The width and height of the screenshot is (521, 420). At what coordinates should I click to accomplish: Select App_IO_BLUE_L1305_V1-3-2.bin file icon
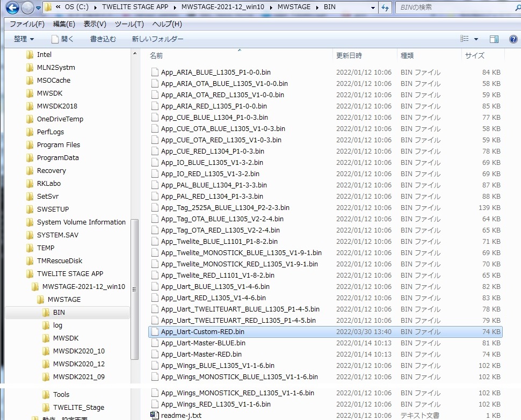(155, 163)
